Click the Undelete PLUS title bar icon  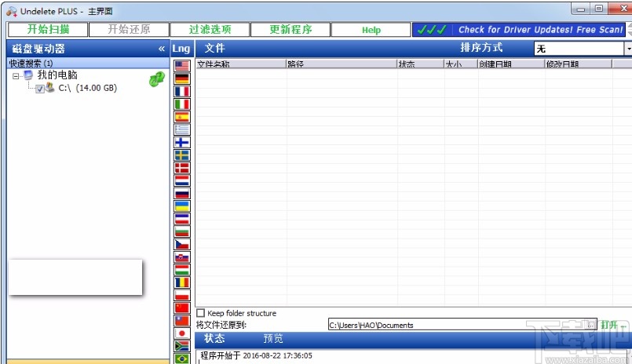point(12,11)
